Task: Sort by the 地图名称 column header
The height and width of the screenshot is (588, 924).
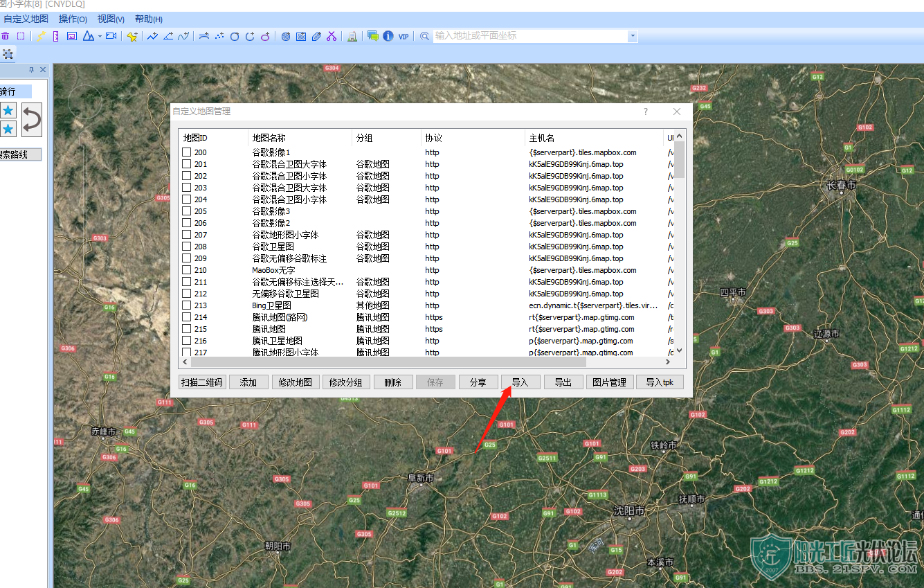Action: pos(300,139)
